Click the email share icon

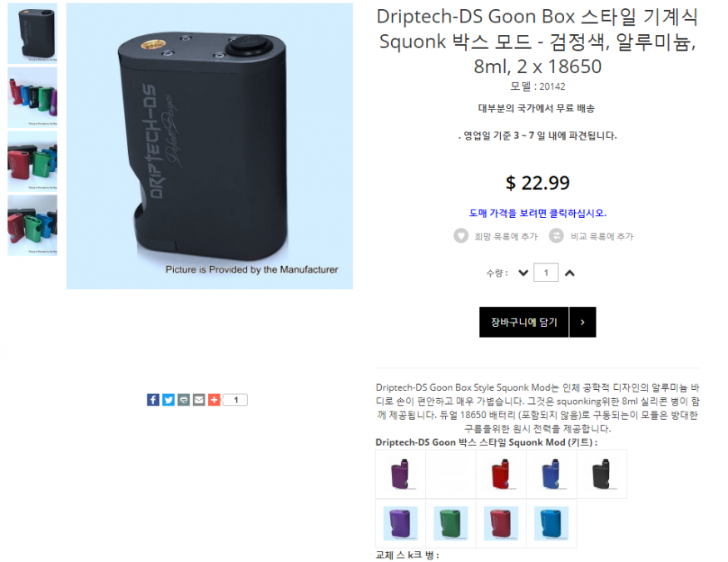[x=199, y=400]
